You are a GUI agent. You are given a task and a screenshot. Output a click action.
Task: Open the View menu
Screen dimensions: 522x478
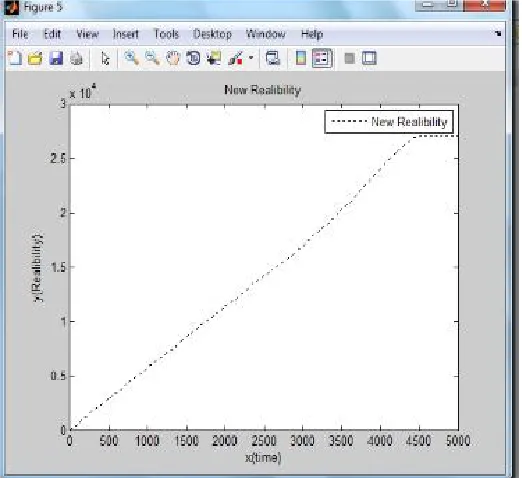click(x=87, y=34)
